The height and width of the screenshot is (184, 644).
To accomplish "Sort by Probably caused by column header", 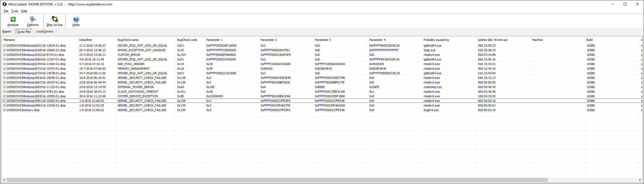I will 449,40.
